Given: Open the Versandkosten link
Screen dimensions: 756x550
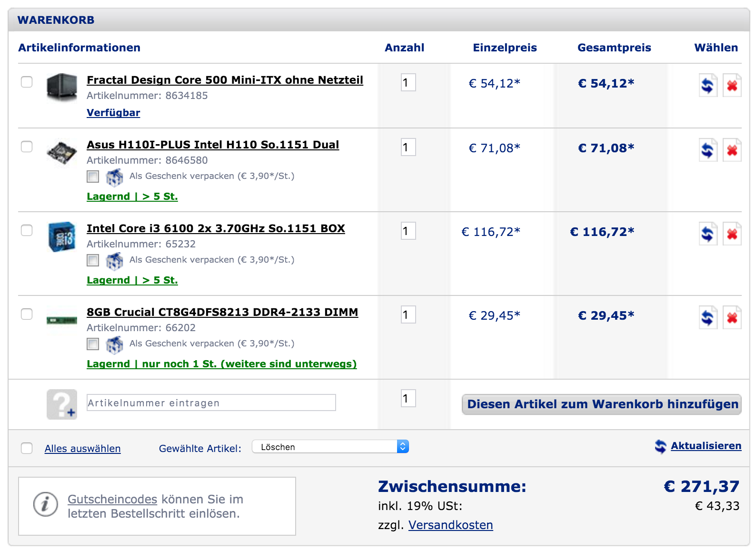Looking at the screenshot, I should tap(451, 525).
